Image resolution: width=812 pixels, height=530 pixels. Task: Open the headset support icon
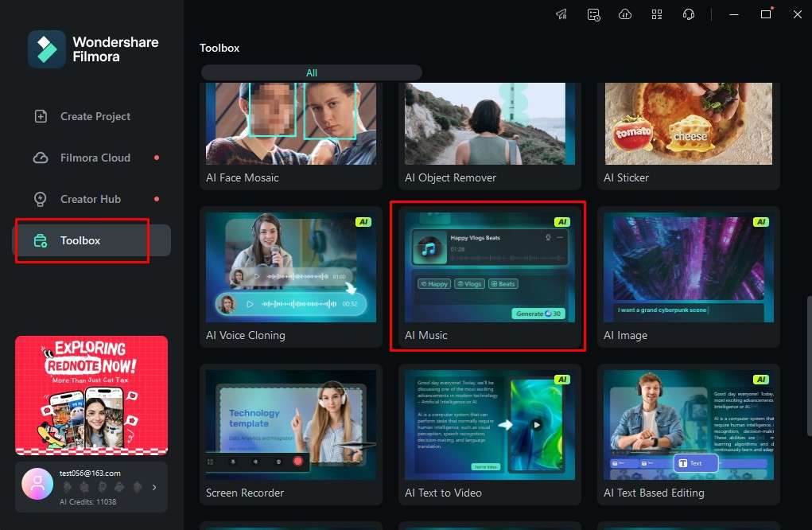click(x=688, y=14)
